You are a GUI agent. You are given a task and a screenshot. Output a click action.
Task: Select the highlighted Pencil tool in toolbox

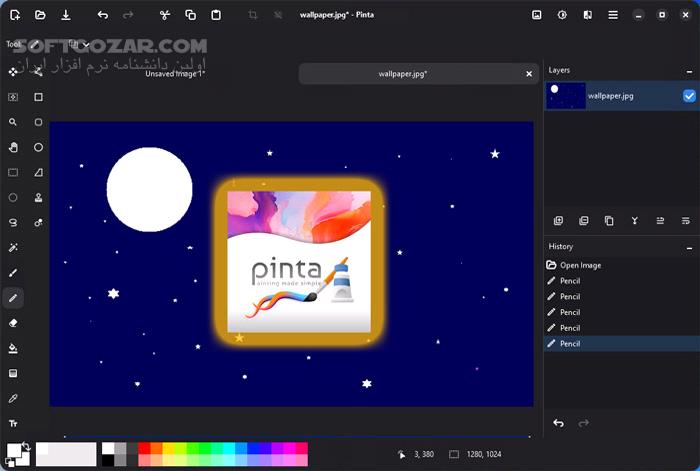pyautogui.click(x=13, y=298)
